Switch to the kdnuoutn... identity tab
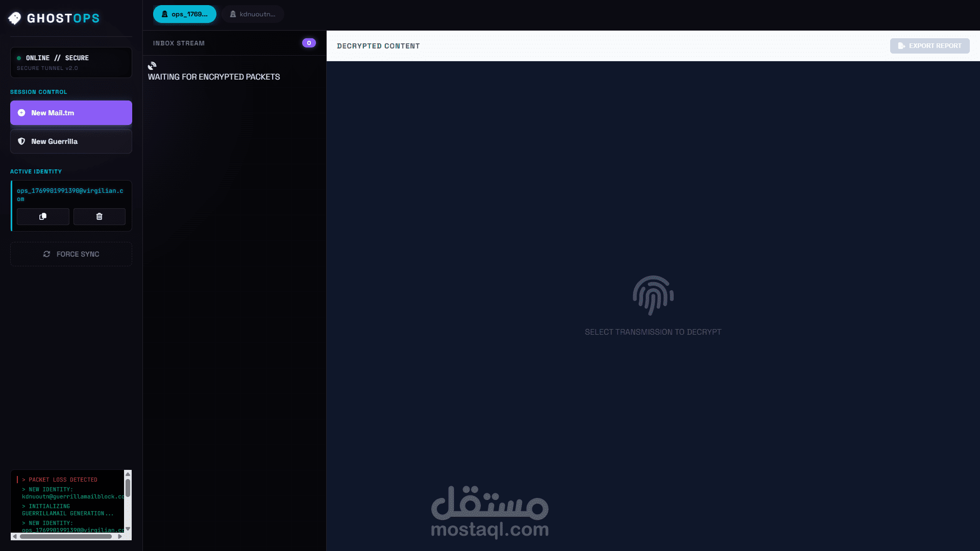The width and height of the screenshot is (980, 551). [x=253, y=14]
